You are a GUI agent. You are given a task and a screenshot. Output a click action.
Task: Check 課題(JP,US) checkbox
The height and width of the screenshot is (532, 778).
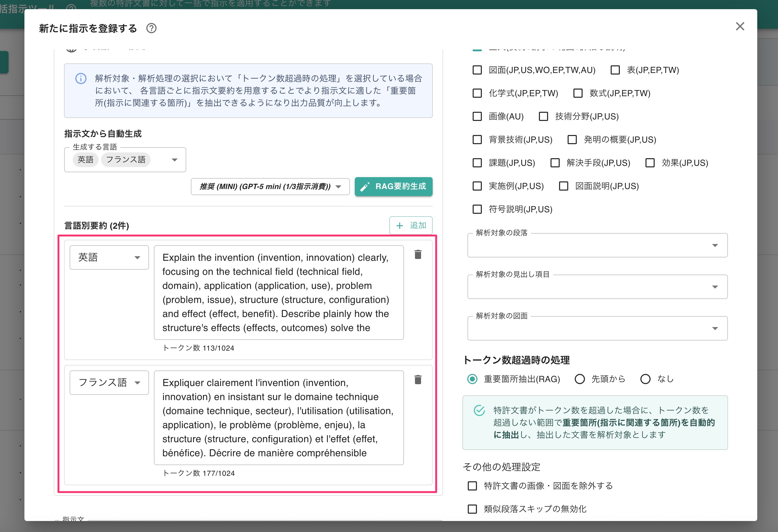point(477,163)
